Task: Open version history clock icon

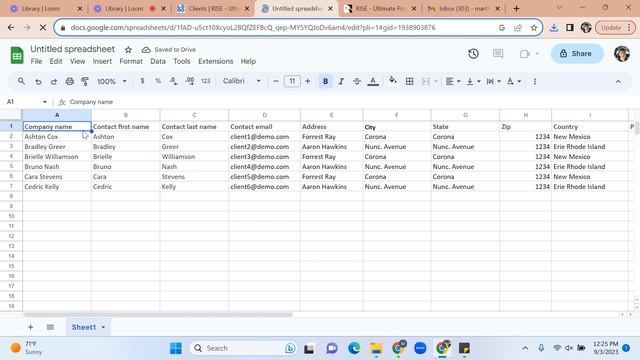Action: (473, 53)
